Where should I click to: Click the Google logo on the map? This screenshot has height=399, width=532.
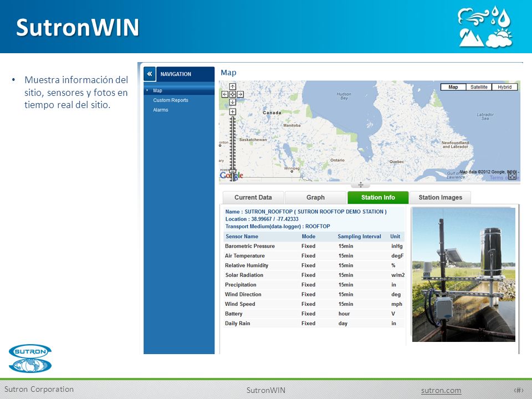[232, 175]
